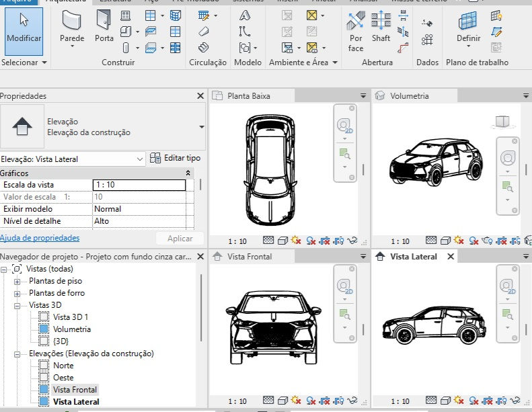Toggle the Volumetria view checkbox
This screenshot has width=532, height=412.
click(x=44, y=329)
